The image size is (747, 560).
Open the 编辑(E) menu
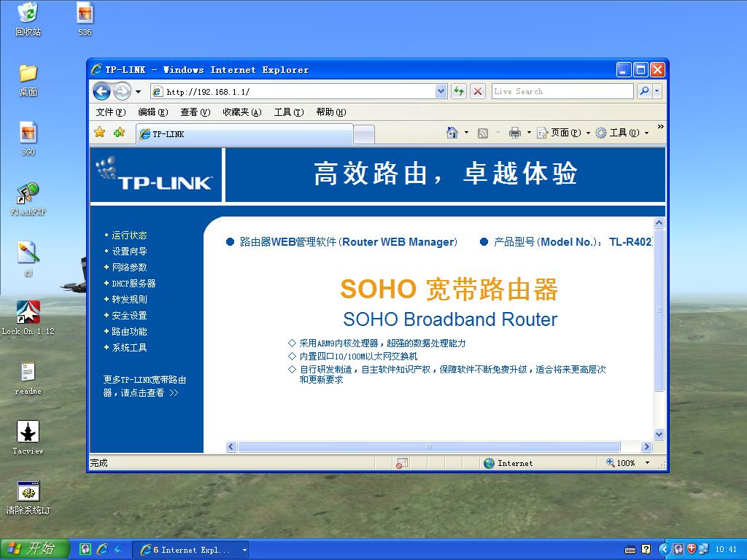pyautogui.click(x=153, y=112)
